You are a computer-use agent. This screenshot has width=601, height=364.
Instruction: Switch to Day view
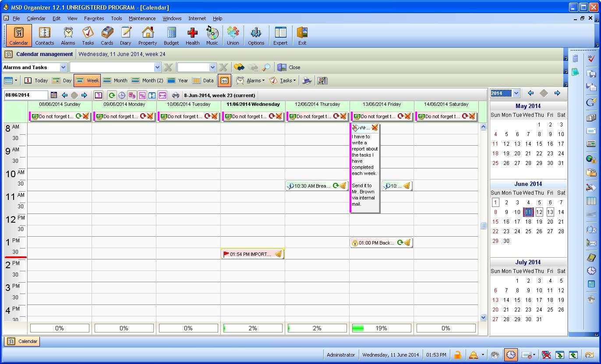62,80
